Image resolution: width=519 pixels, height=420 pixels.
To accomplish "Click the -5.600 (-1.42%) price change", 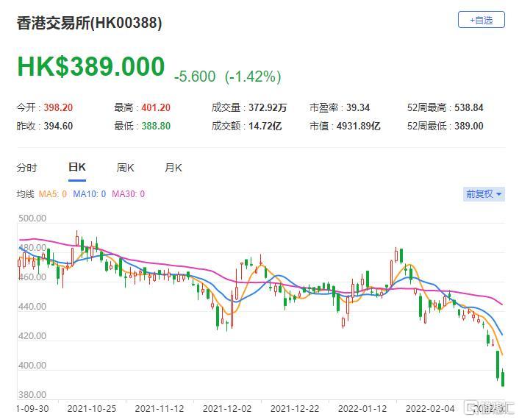I will pos(227,76).
